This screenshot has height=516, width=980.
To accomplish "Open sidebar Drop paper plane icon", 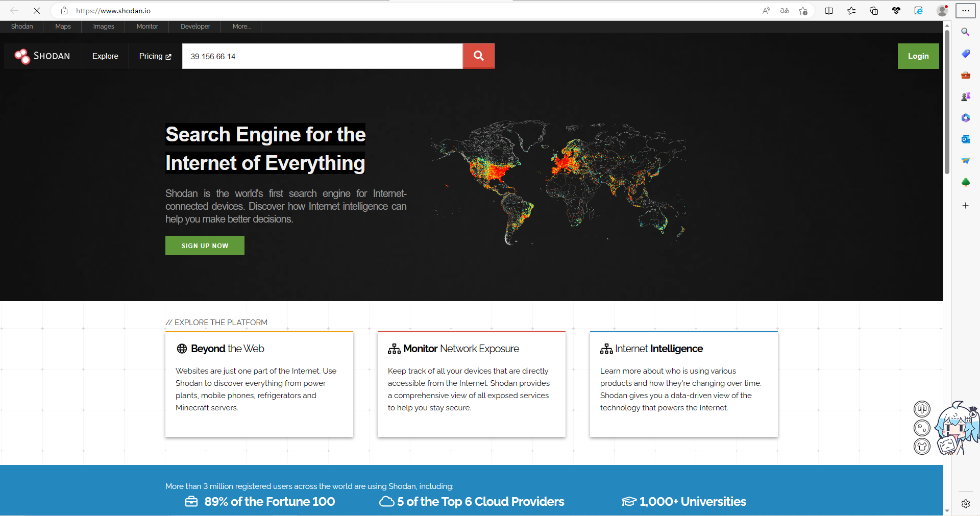I will click(x=965, y=161).
